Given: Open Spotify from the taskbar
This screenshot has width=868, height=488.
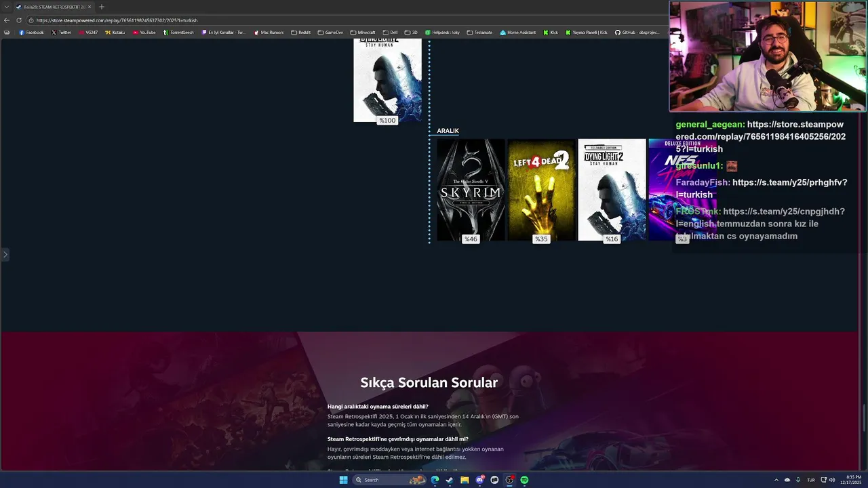Looking at the screenshot, I should (524, 480).
